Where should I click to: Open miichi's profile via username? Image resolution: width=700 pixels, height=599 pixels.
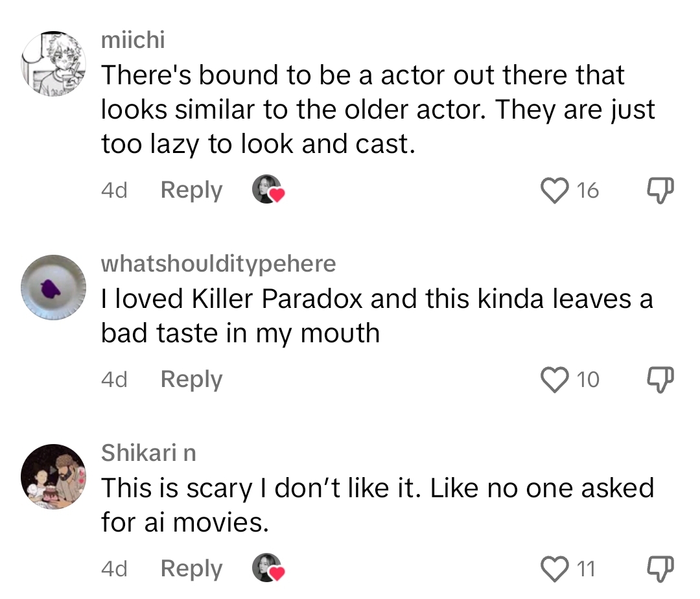point(132,40)
